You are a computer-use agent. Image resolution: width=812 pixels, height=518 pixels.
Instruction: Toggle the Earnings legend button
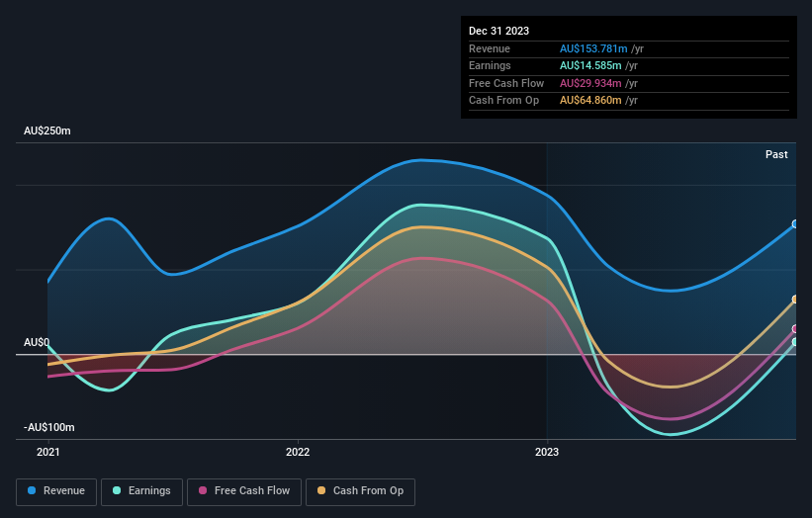point(141,491)
